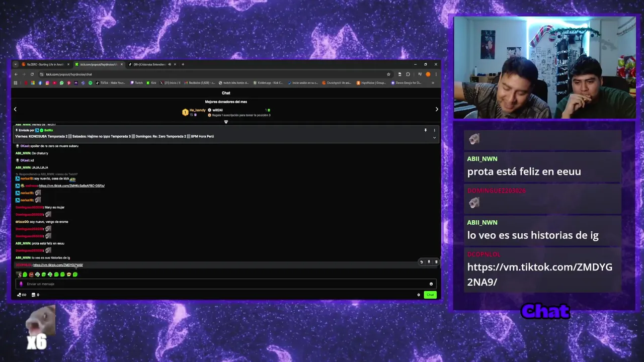644x362 pixels.
Task: Open the Chrome extensions puzzle icon
Action: (x=408, y=74)
